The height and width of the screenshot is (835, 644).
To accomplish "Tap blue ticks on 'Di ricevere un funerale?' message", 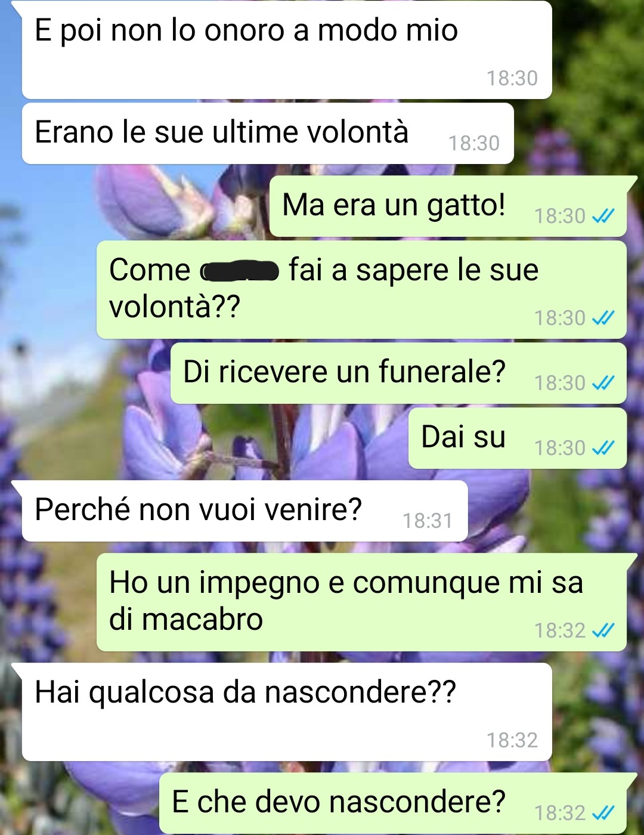I will click(603, 383).
